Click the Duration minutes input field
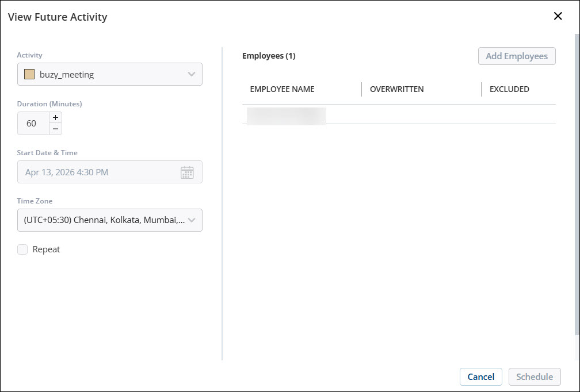 tap(32, 124)
